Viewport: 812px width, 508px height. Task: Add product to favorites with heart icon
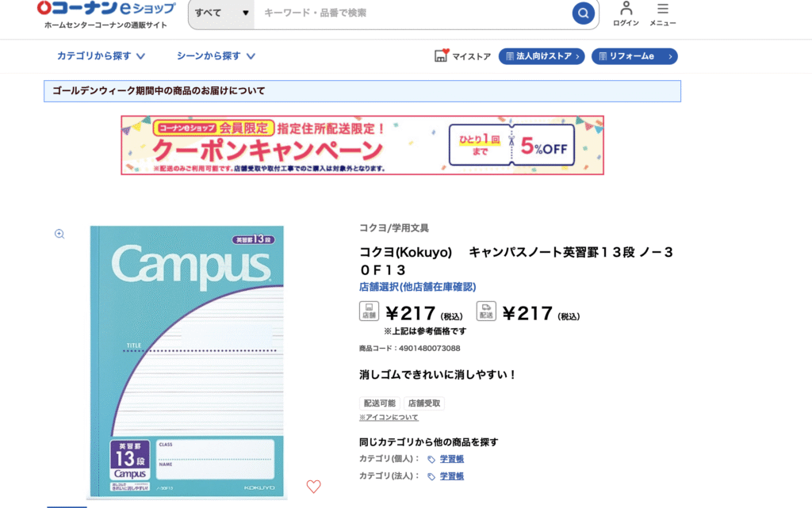pyautogui.click(x=313, y=487)
